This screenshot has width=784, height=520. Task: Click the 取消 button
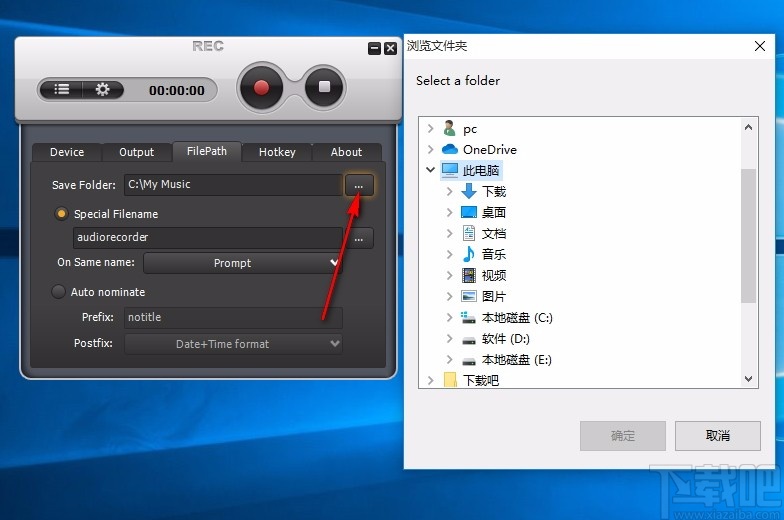coord(718,436)
